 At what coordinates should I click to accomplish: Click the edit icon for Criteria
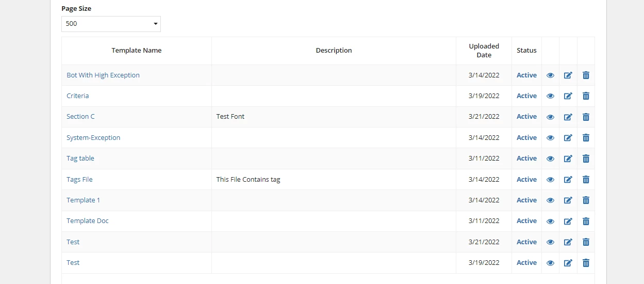click(568, 96)
